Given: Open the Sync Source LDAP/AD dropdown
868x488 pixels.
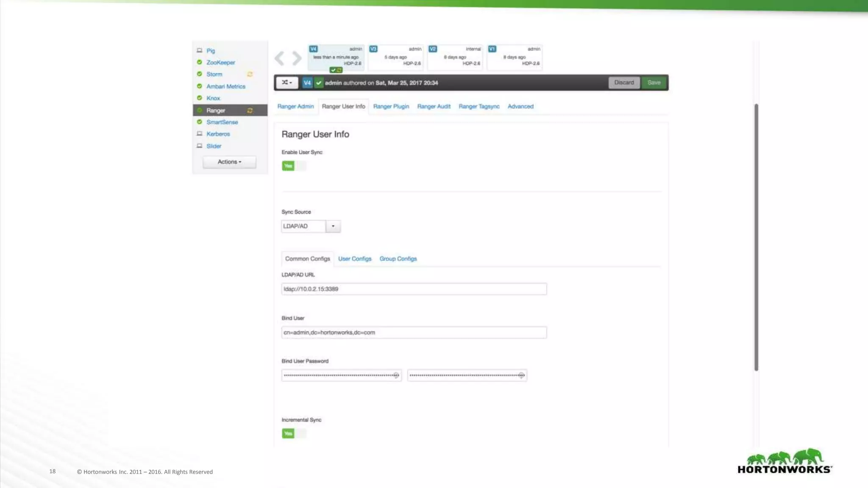Looking at the screenshot, I should click(x=333, y=226).
